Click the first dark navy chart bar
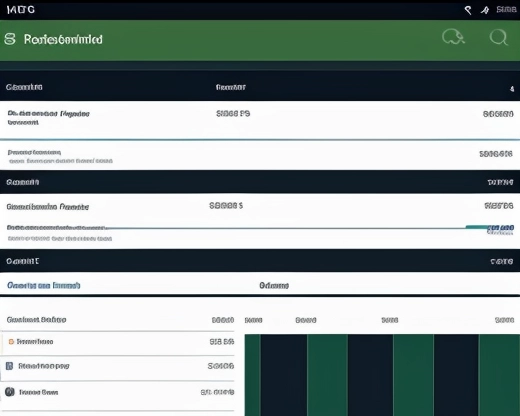 284,375
